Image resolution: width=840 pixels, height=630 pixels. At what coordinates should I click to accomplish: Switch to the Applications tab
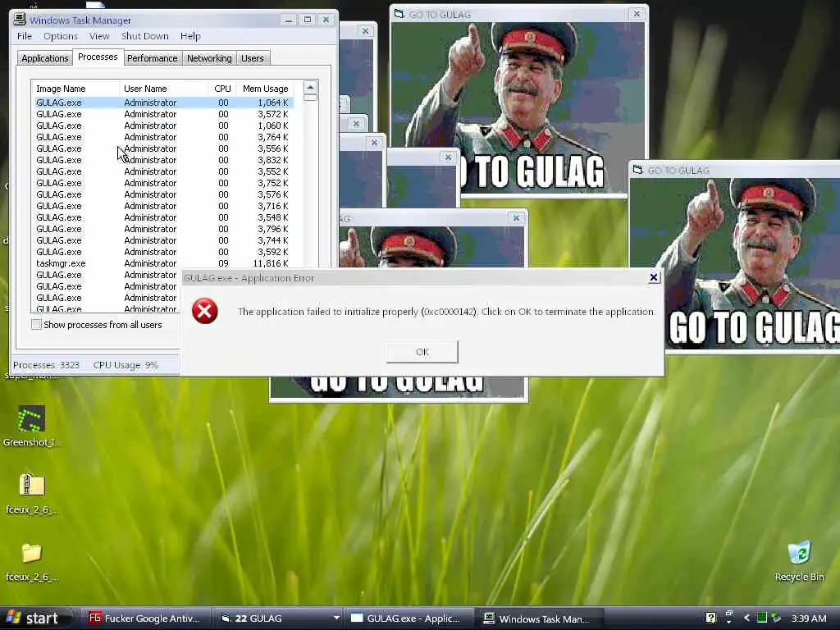(45, 58)
